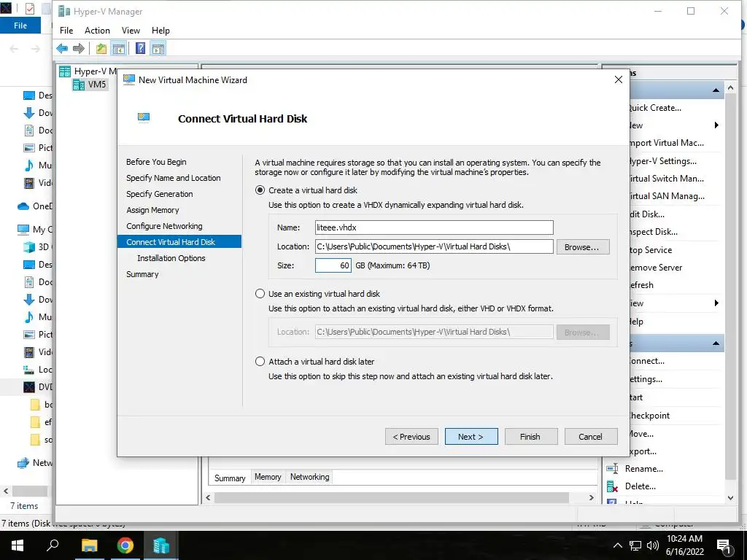Click Checkpoint in Actions pane
This screenshot has height=560, width=747.
[649, 415]
